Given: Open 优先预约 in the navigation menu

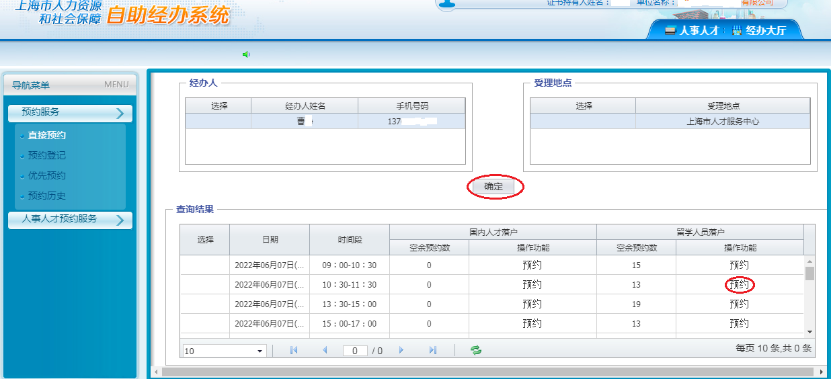Looking at the screenshot, I should [47, 175].
